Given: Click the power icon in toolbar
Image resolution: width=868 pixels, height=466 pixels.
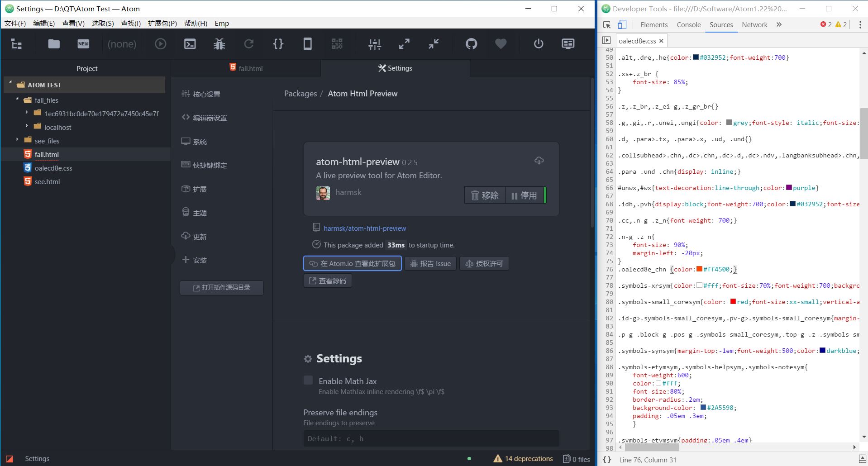Looking at the screenshot, I should click(538, 44).
